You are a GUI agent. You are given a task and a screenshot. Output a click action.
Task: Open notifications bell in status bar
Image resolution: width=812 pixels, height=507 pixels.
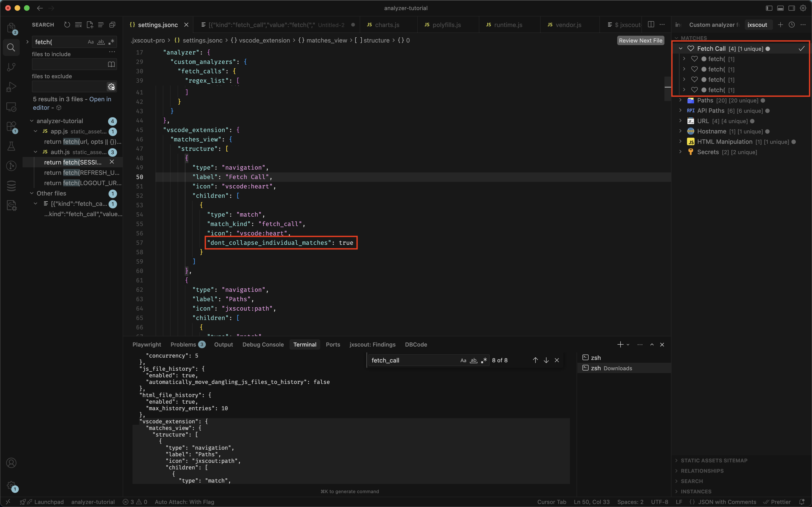pos(802,502)
